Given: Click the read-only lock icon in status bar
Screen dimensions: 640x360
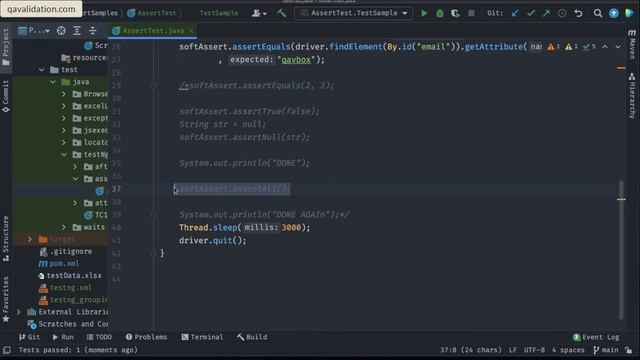Looking at the screenshot, I should [629, 350].
